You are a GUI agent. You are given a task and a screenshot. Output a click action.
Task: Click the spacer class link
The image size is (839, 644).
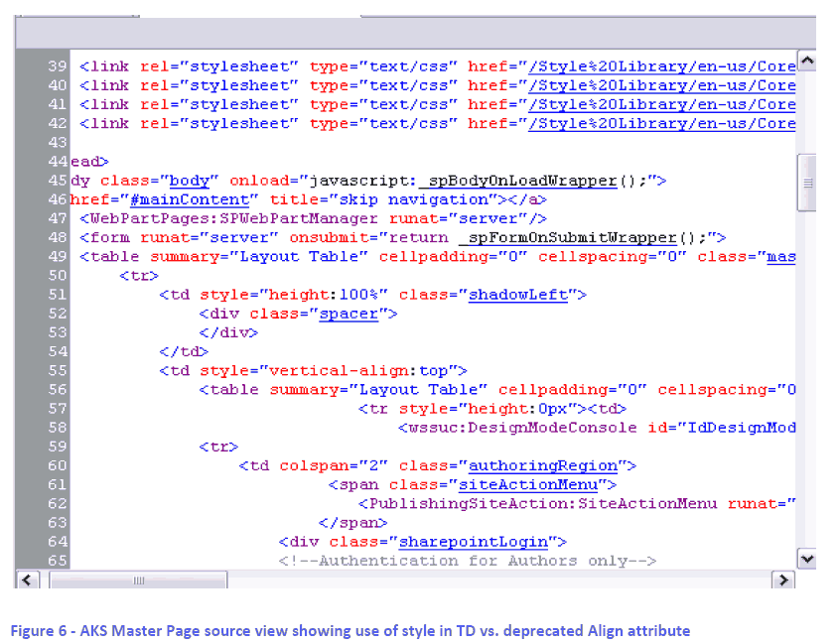[349, 314]
